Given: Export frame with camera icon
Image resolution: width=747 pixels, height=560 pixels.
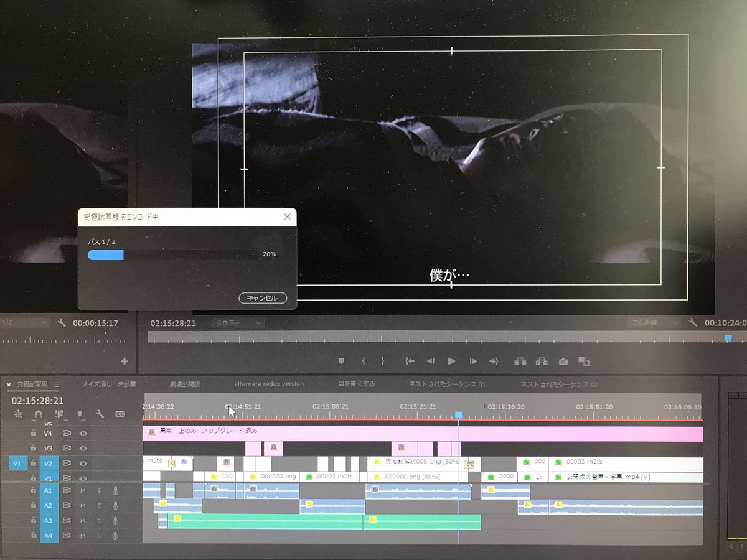Looking at the screenshot, I should click(563, 361).
